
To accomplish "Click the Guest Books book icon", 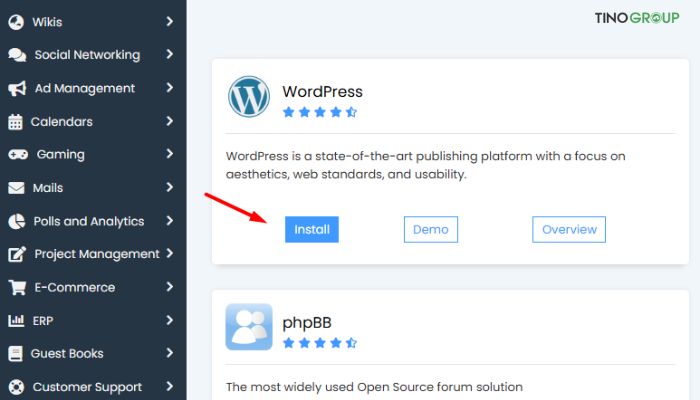I will (x=15, y=354).
